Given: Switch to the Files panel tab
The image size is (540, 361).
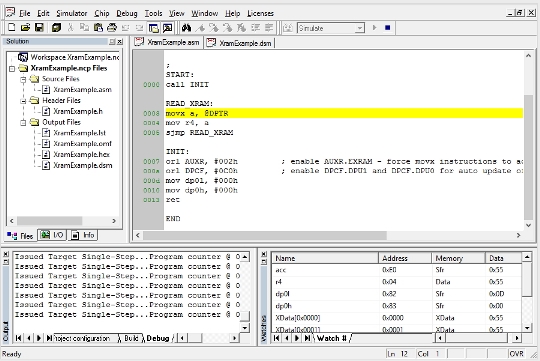Looking at the screenshot, I should tap(20, 236).
